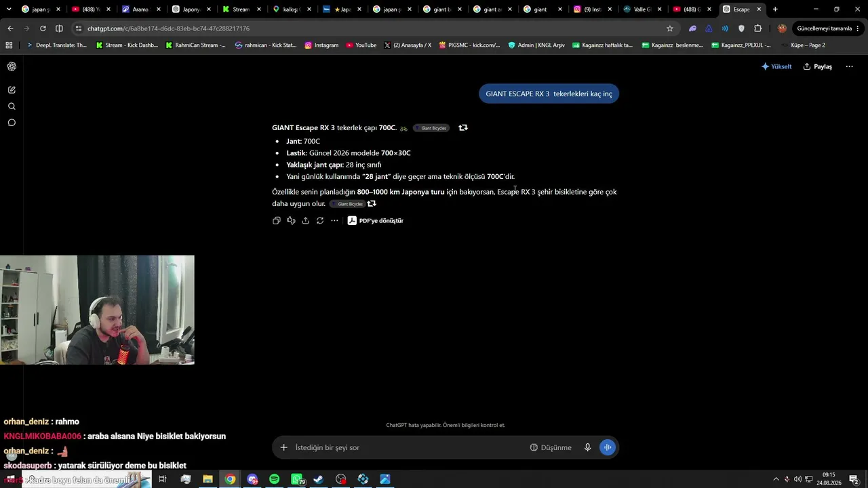The image size is (868, 488).
Task: Switch to the (9) Instagram tab
Action: tap(592, 9)
